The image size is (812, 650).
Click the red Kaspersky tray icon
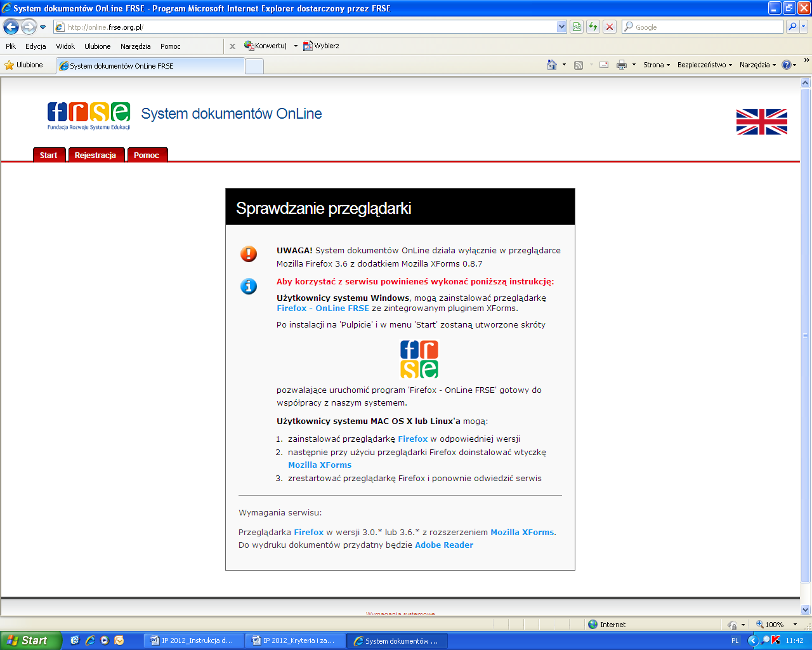(x=776, y=640)
